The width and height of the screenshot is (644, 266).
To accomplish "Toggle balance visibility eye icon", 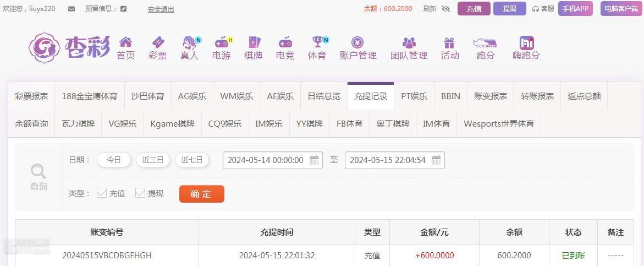I will [x=445, y=9].
